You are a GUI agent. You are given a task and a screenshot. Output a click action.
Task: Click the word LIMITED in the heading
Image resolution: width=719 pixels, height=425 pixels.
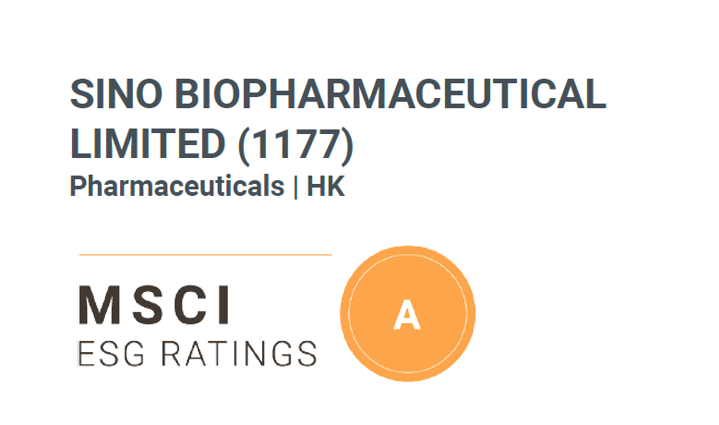click(147, 145)
